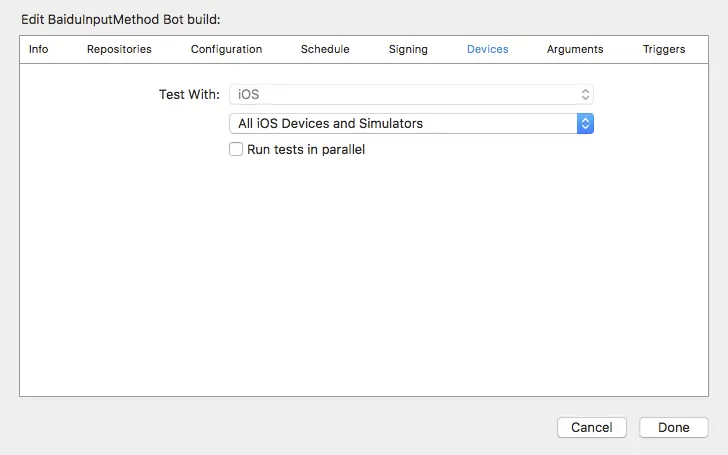Open the greyed-out iOS platform dropdown

[x=411, y=95]
